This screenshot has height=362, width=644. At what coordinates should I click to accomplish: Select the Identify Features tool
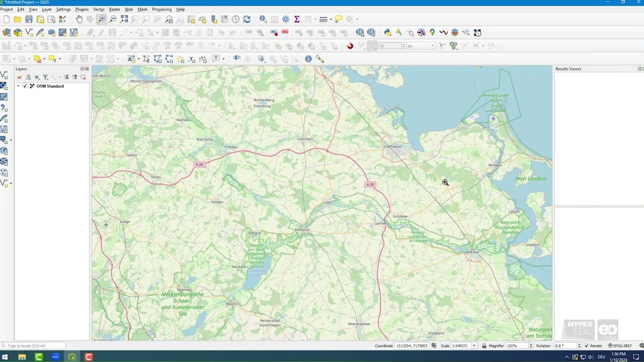tap(263, 19)
